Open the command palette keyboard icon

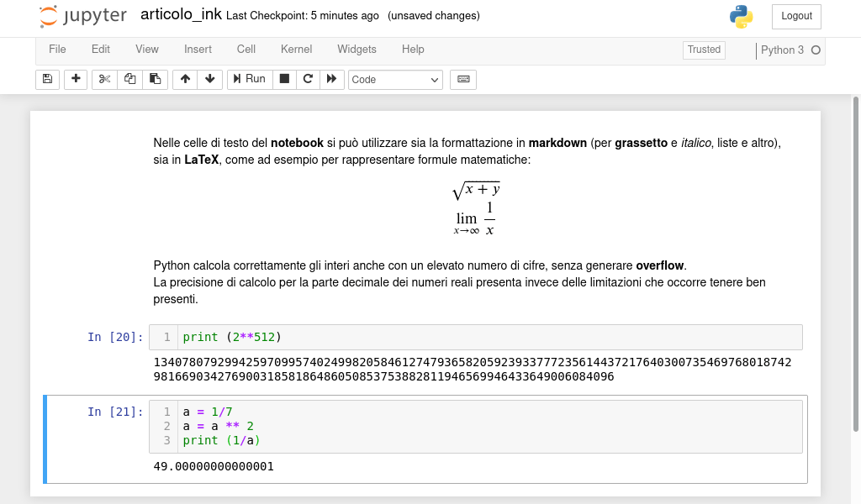pos(463,79)
